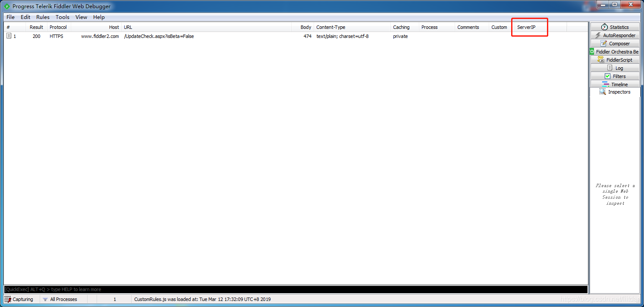644x307 pixels.
Task: Switch to the AutoResponder tab
Action: point(615,35)
